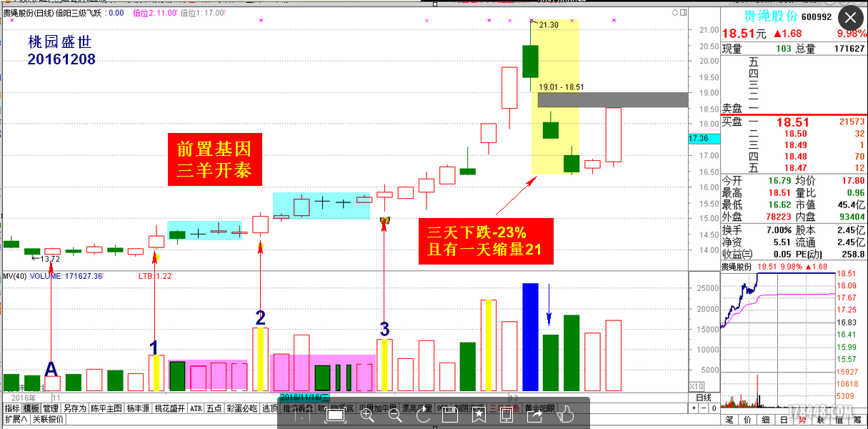Open the 关联报价 related quotes tab

click(48, 420)
